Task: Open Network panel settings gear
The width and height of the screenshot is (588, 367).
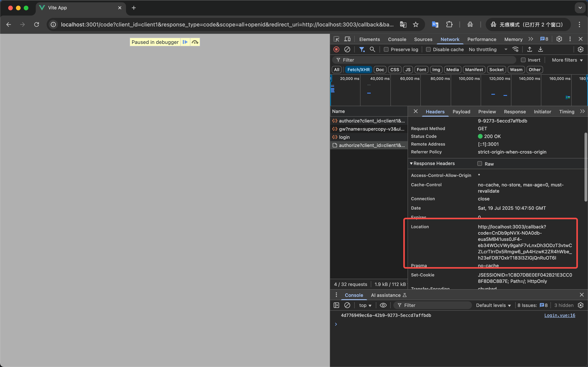Action: tap(580, 50)
